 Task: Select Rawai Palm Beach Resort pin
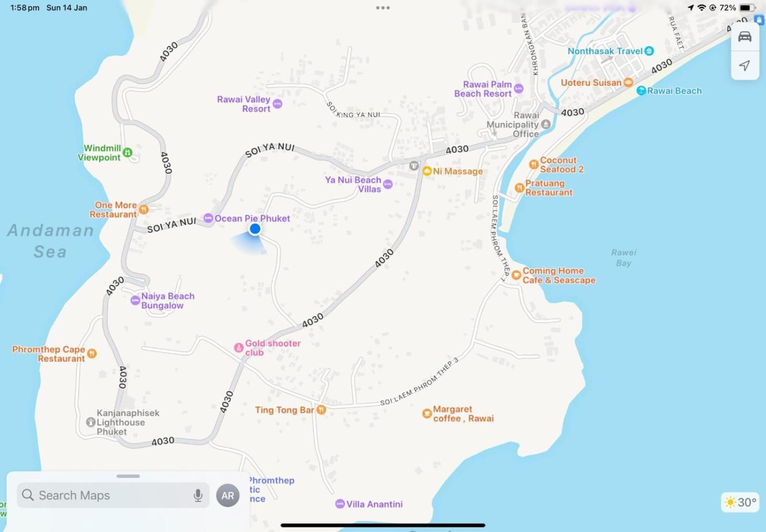pos(518,89)
